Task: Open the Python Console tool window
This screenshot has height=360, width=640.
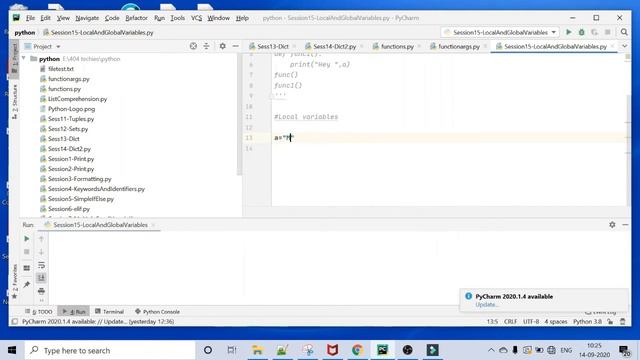Action: [157, 311]
